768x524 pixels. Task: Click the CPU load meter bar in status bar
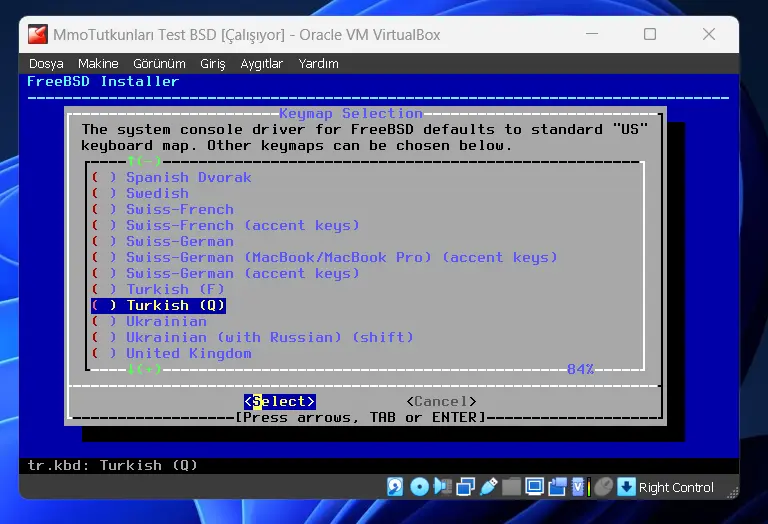coord(589,487)
